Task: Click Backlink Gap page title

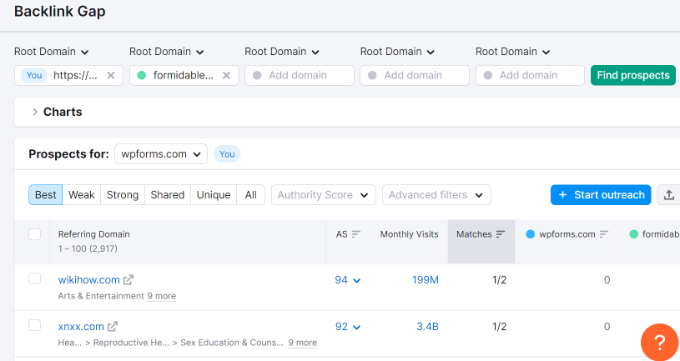Action: [x=60, y=11]
